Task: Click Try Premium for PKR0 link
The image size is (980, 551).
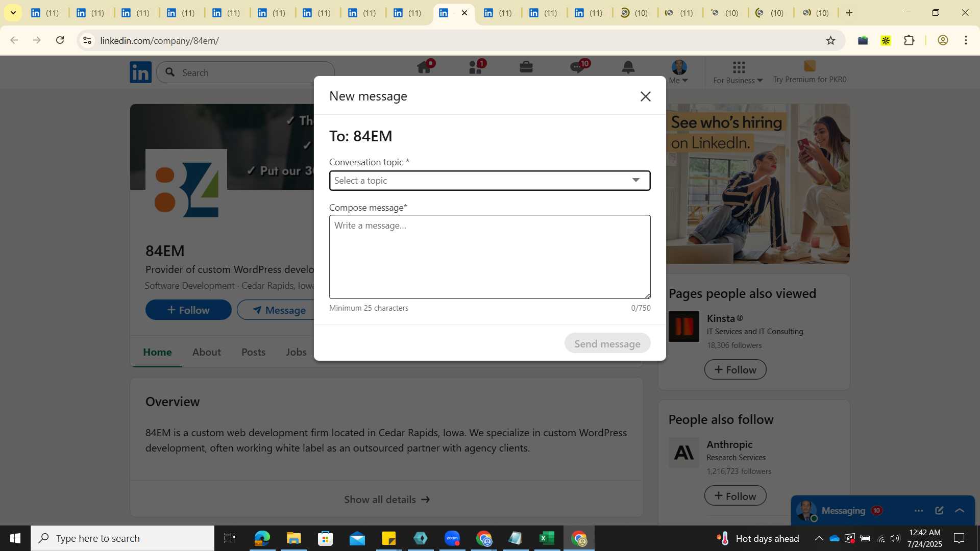Action: tap(810, 72)
